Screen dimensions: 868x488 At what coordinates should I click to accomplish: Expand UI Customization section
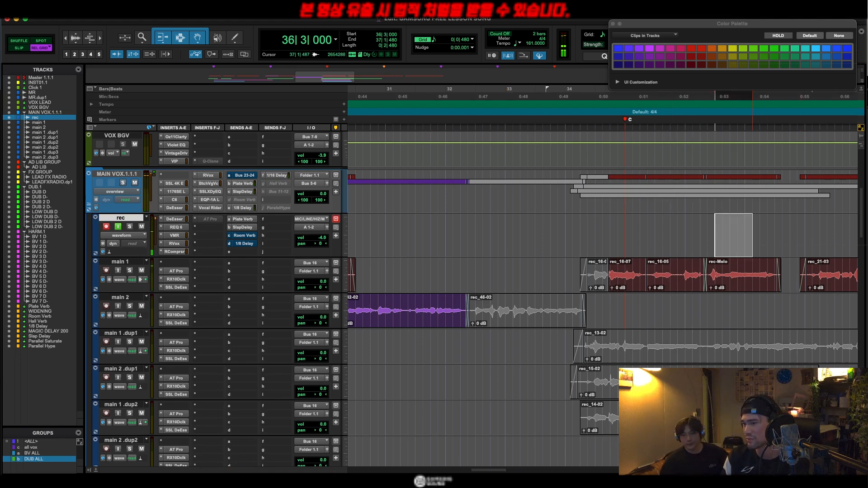pyautogui.click(x=617, y=82)
